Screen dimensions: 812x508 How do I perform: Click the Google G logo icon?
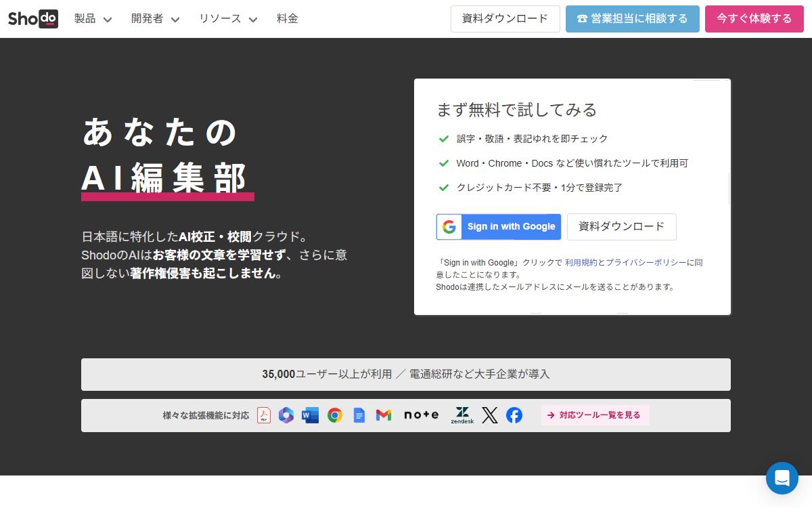tap(449, 227)
